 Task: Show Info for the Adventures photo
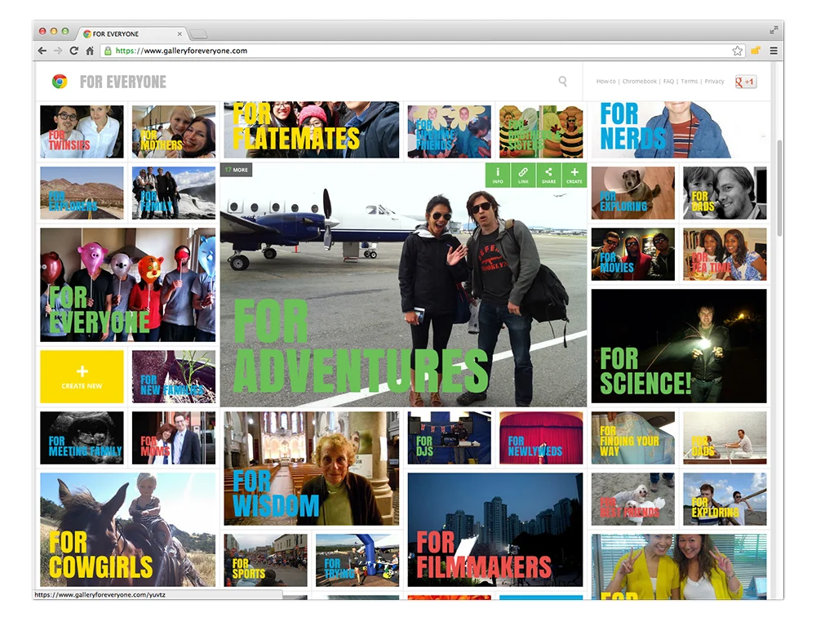click(498, 175)
